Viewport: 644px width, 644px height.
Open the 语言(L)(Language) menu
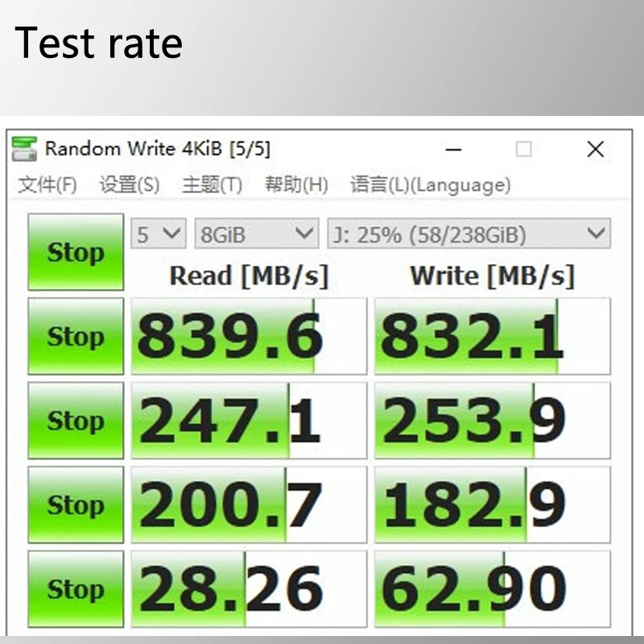click(431, 184)
